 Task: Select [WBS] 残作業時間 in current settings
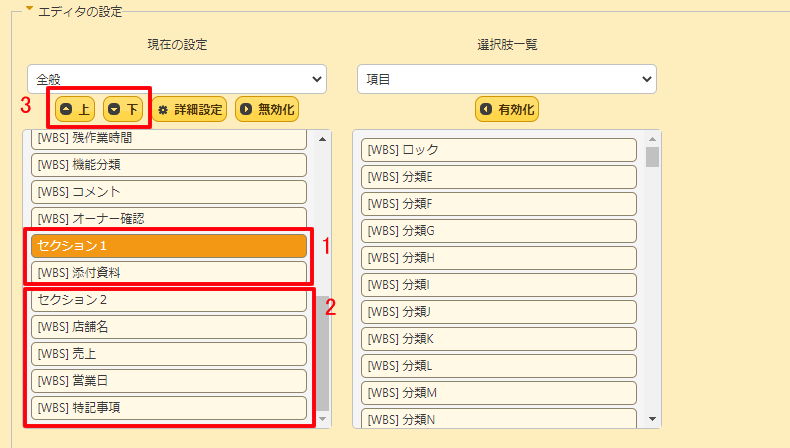click(169, 139)
